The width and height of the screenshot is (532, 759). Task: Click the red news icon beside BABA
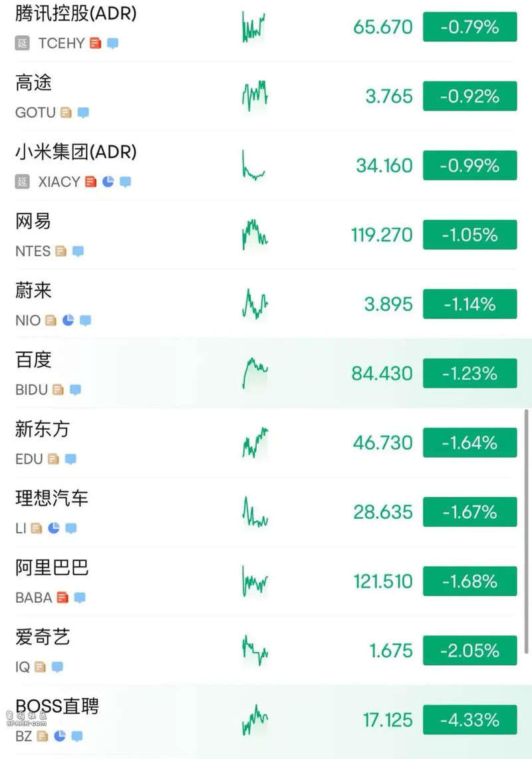point(63,597)
